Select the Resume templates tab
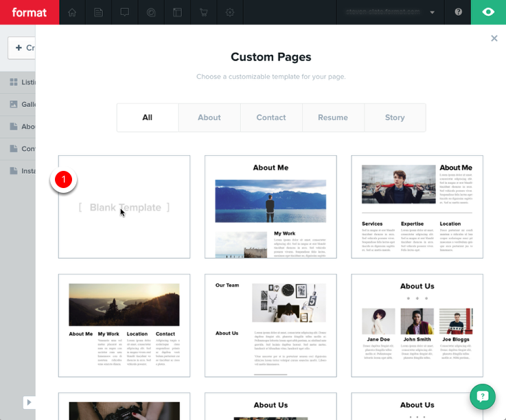Screen dimensions: 506x420 (x=333, y=117)
